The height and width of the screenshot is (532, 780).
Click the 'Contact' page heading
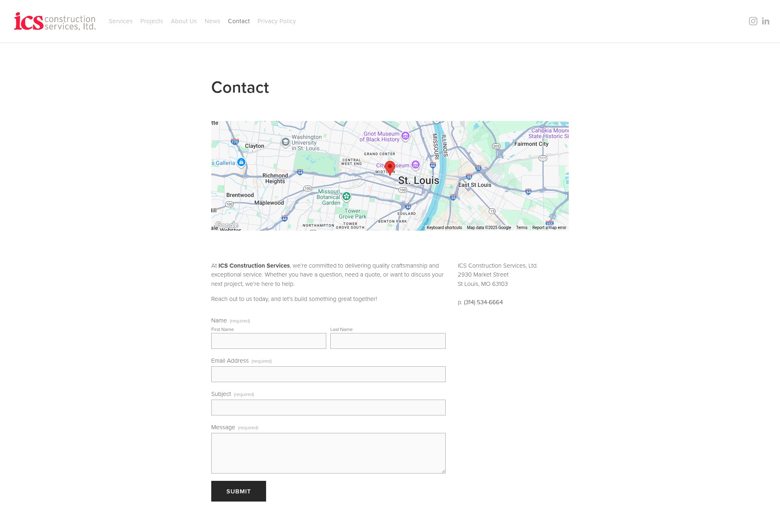[x=240, y=87]
